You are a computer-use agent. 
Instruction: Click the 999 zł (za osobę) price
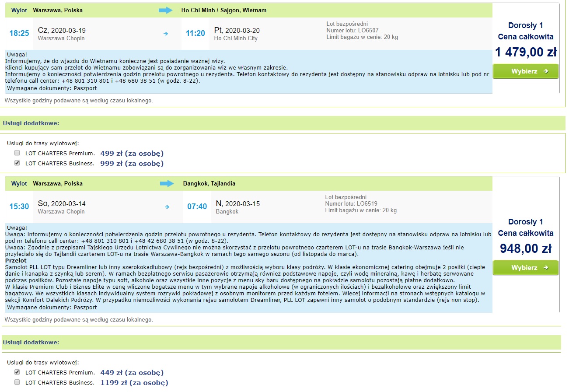pos(132,164)
